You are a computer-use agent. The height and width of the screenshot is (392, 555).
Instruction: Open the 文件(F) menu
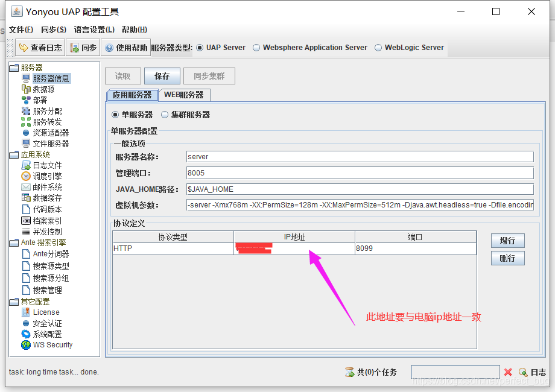tap(21, 30)
